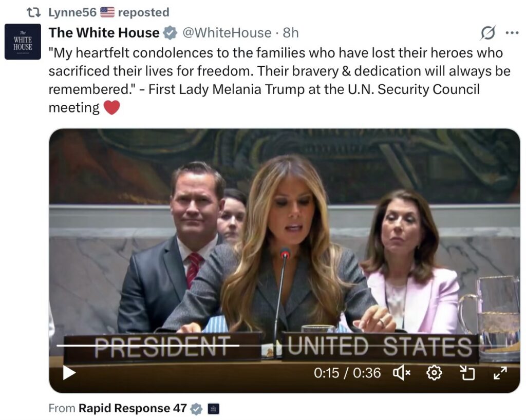The image size is (526, 420).
Task: Unmute the video using the speaker icon
Action: coord(402,373)
